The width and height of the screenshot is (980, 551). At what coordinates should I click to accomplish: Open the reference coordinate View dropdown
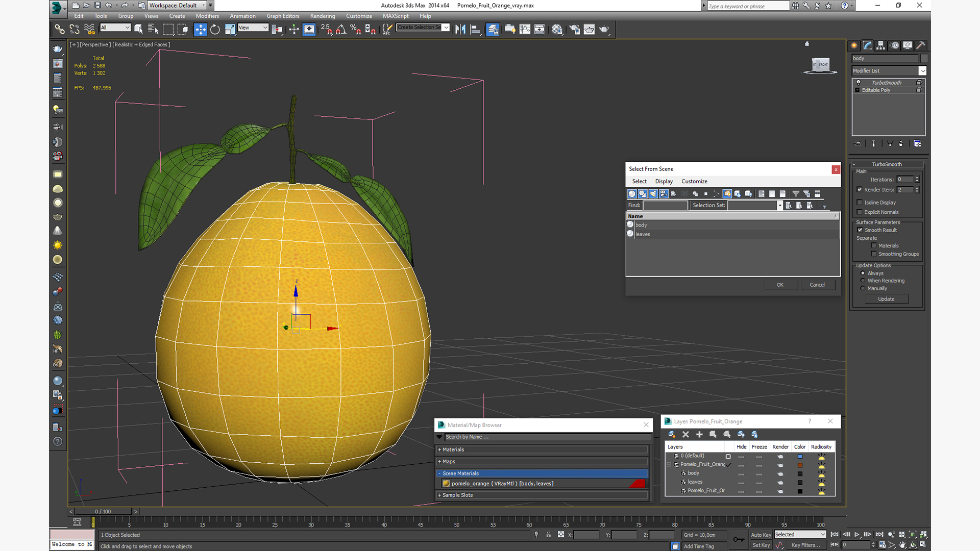pos(253,28)
